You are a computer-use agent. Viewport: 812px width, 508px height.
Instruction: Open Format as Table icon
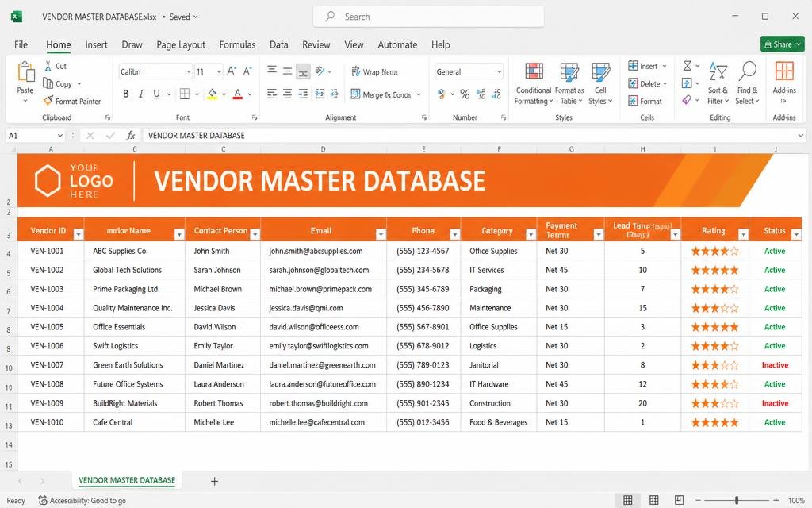(x=569, y=72)
